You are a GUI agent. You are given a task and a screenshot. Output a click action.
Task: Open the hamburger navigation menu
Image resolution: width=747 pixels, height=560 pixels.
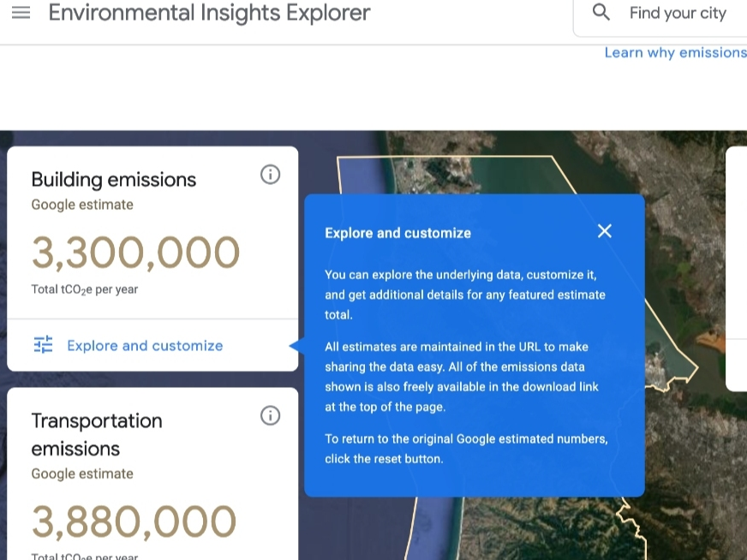click(21, 13)
